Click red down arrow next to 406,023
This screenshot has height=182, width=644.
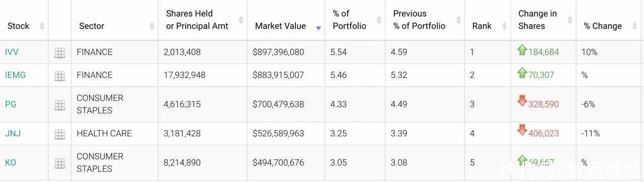coord(522,130)
